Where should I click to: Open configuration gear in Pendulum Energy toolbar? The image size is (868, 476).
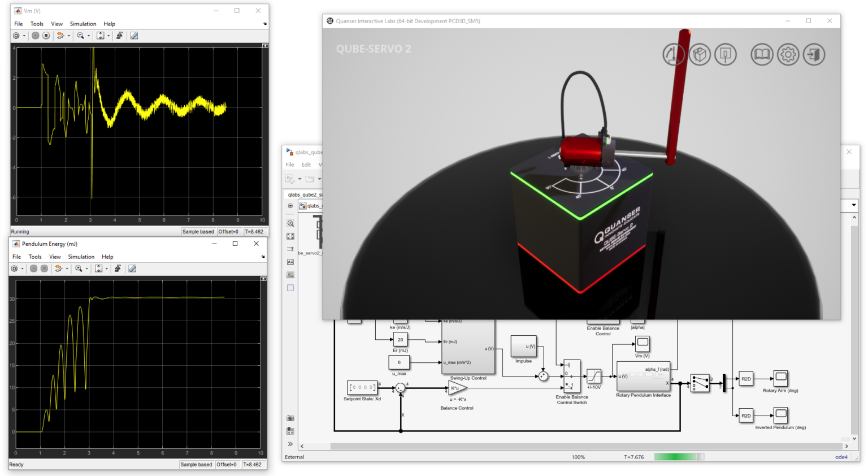coord(14,269)
